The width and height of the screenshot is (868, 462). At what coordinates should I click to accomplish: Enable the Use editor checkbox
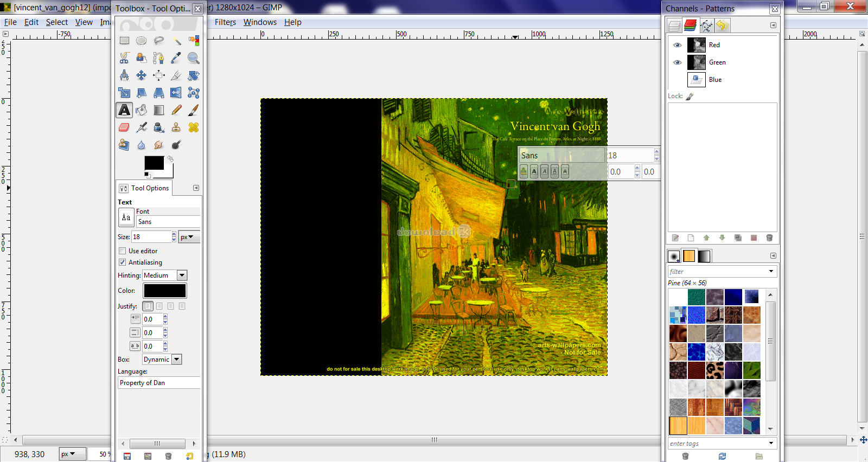123,251
